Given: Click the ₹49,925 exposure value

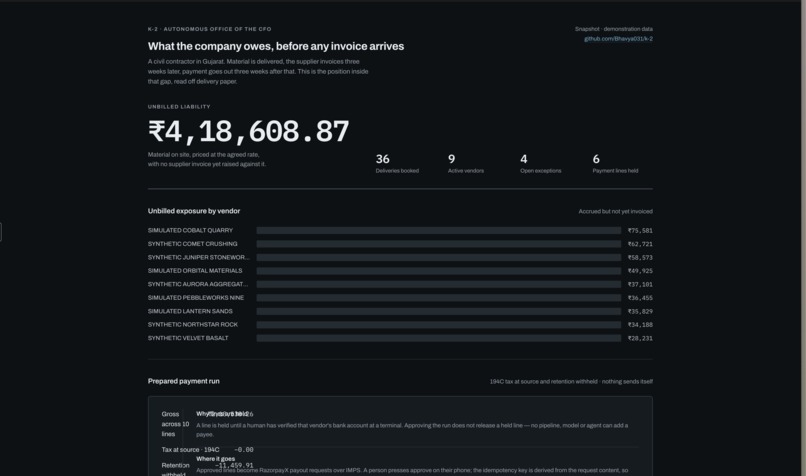Looking at the screenshot, I should pos(640,271).
